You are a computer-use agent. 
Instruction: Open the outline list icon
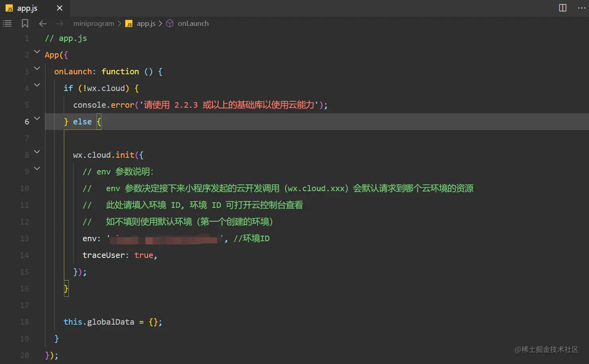[x=8, y=23]
